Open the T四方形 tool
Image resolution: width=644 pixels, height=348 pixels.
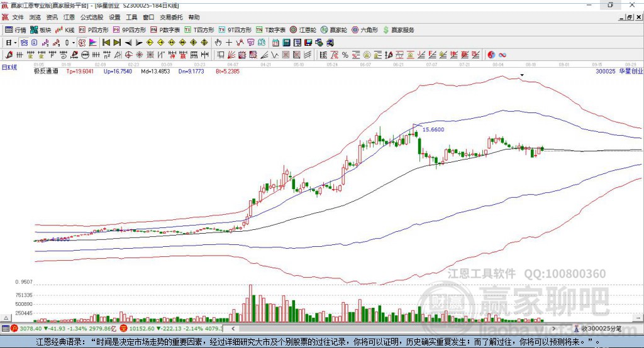[x=199, y=30]
